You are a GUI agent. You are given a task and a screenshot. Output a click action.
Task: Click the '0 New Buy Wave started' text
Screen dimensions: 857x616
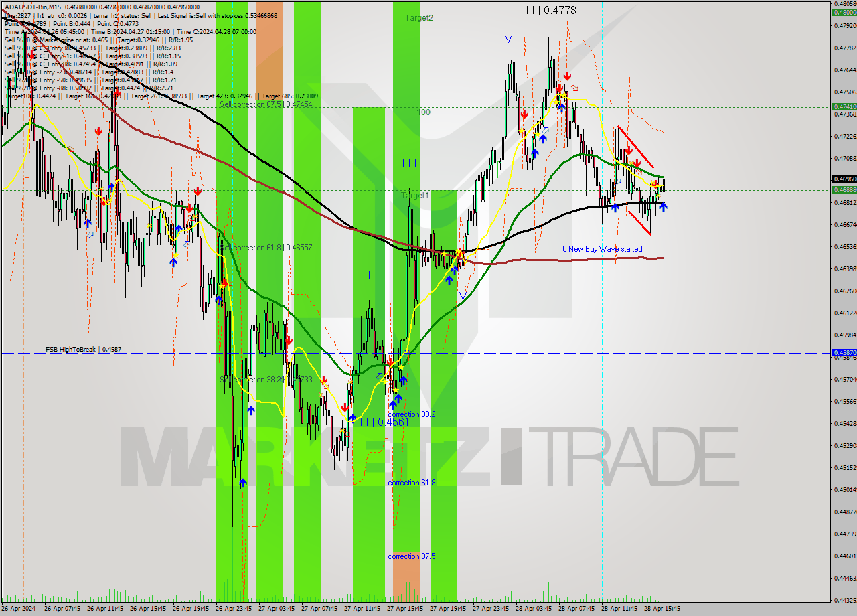[x=602, y=249]
